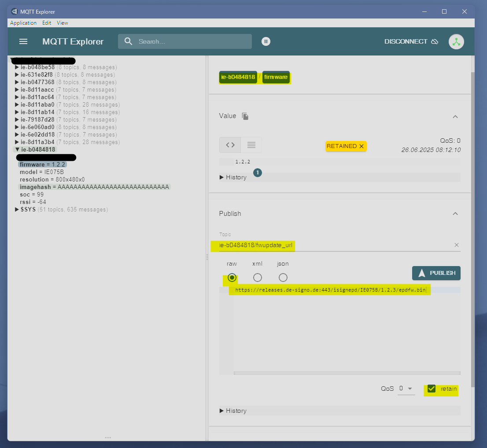Click the DISCONNECT button
This screenshot has height=448, width=487.
pyautogui.click(x=411, y=42)
